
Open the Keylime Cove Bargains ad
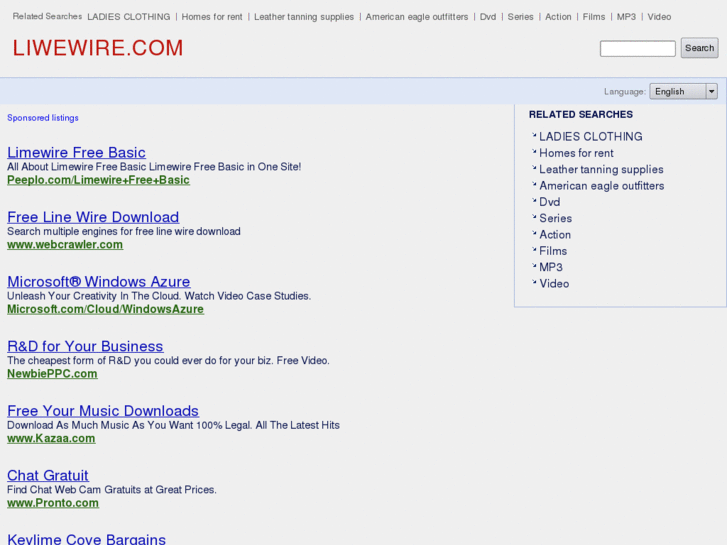(86, 539)
